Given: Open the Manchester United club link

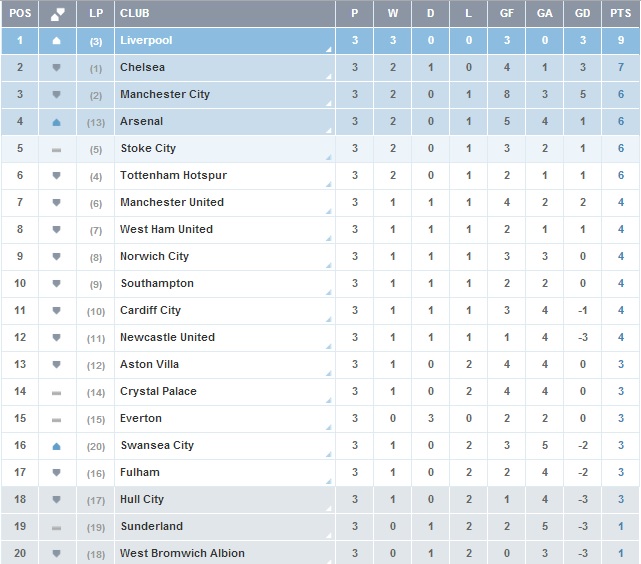Looking at the screenshot, I should (x=172, y=203).
